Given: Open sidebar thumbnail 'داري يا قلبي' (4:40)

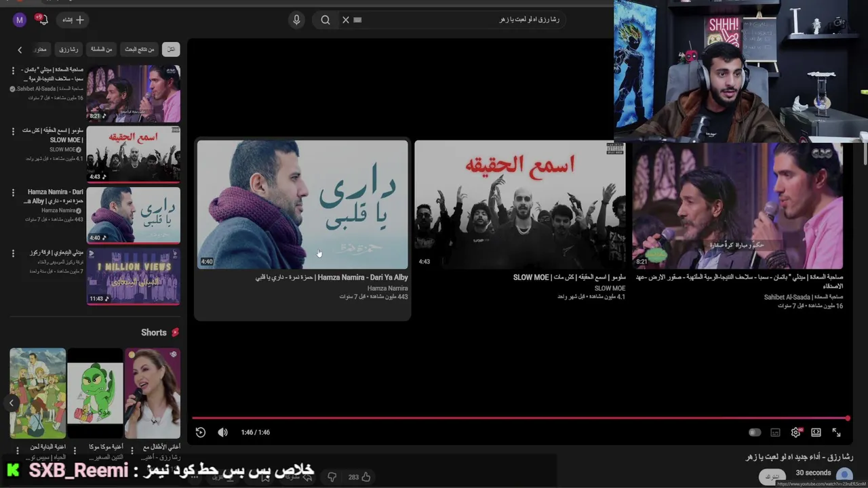Looking at the screenshot, I should (134, 216).
